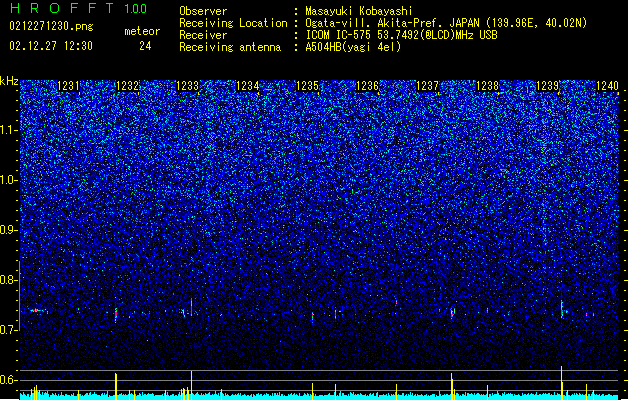This screenshot has width=629, height=400.
Task: Click the 1236 time marker
Action: (367, 86)
